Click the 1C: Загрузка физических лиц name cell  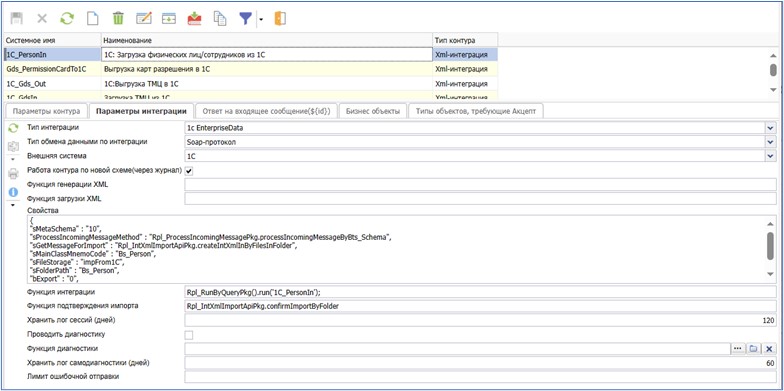(x=267, y=55)
